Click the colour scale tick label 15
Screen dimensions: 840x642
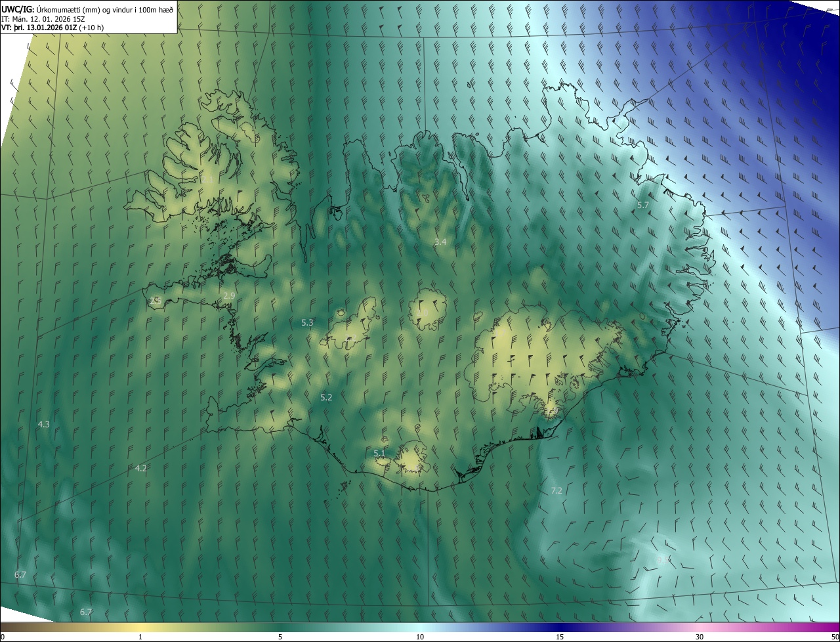coord(560,637)
